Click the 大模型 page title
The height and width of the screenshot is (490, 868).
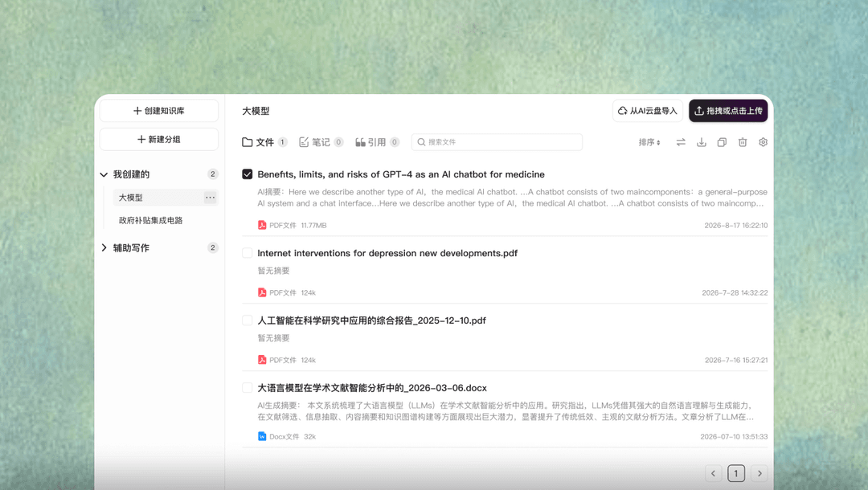click(256, 111)
